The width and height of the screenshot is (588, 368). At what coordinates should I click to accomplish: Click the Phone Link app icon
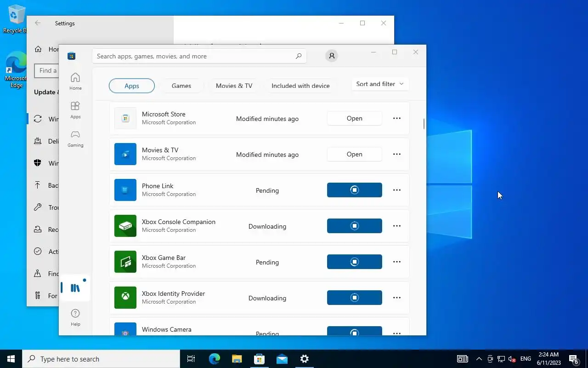click(x=125, y=190)
